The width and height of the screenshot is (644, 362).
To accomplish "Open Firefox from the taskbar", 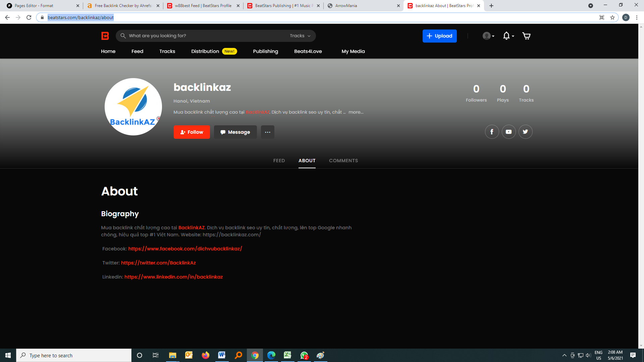I will [x=205, y=355].
